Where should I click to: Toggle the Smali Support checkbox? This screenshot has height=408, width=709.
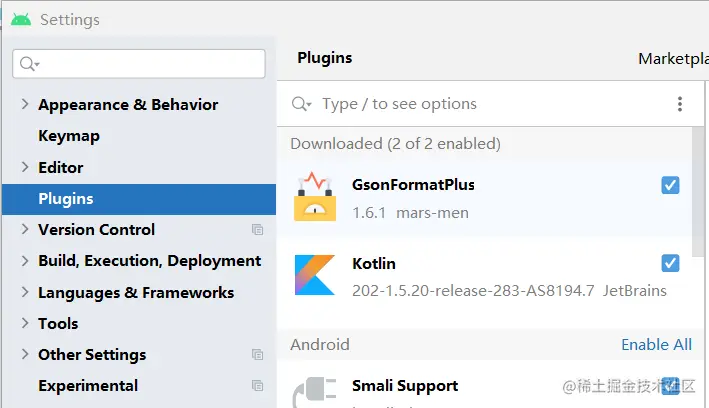(670, 386)
